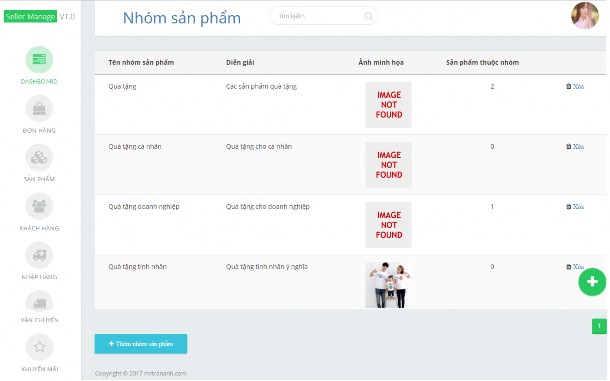
Task: Select the DASHBOARD menu label
Action: [x=39, y=81]
